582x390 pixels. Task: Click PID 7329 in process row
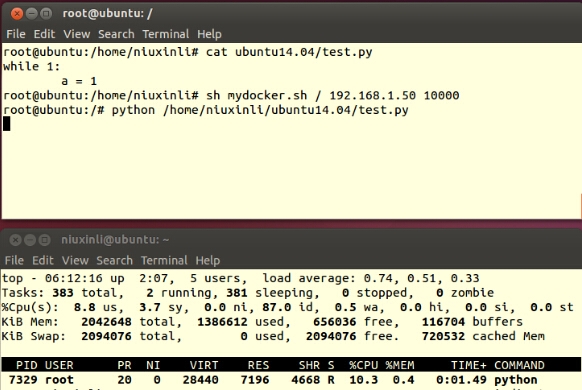pos(23,380)
